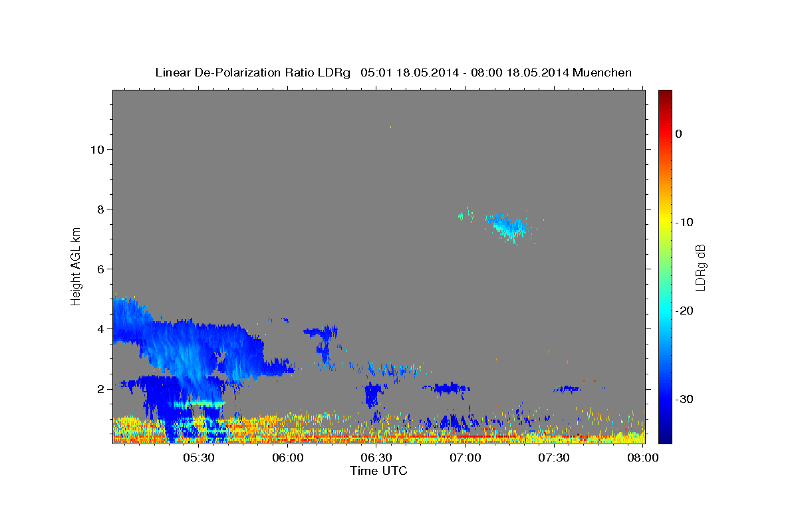Image resolution: width=798 pixels, height=532 pixels.
Task: Click the colorbar tick label -30
Action: 686,399
